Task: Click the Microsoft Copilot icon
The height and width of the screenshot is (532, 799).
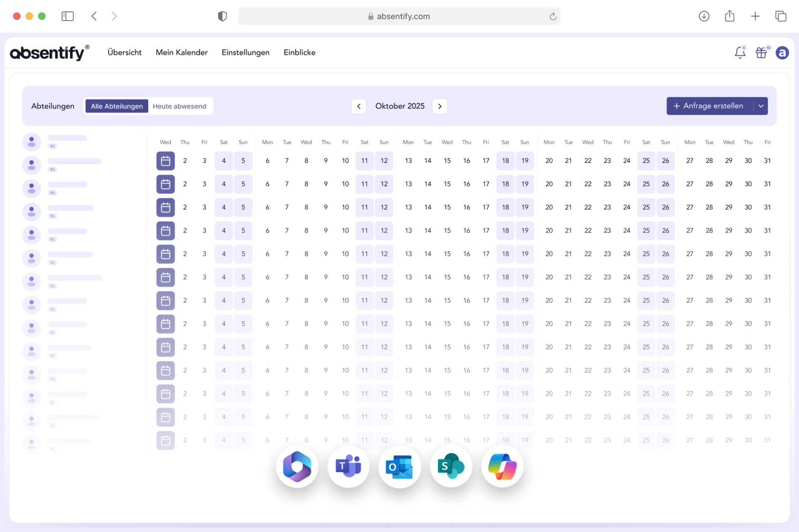Action: pyautogui.click(x=502, y=466)
